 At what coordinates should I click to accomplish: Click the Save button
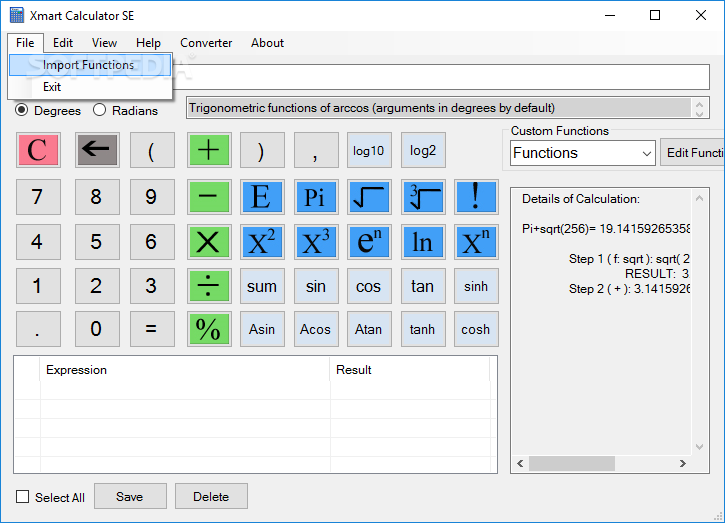130,497
